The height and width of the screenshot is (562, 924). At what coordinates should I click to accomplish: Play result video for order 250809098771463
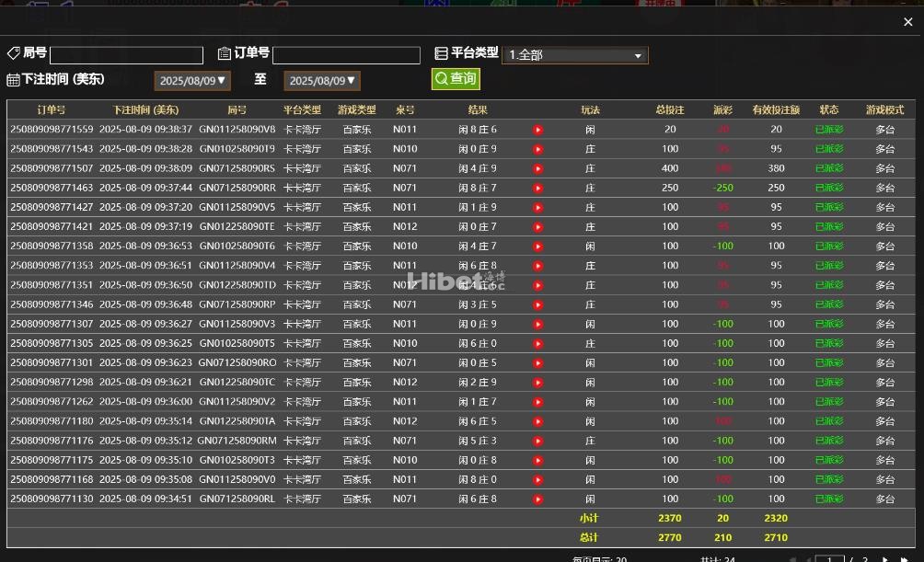pyautogui.click(x=537, y=188)
